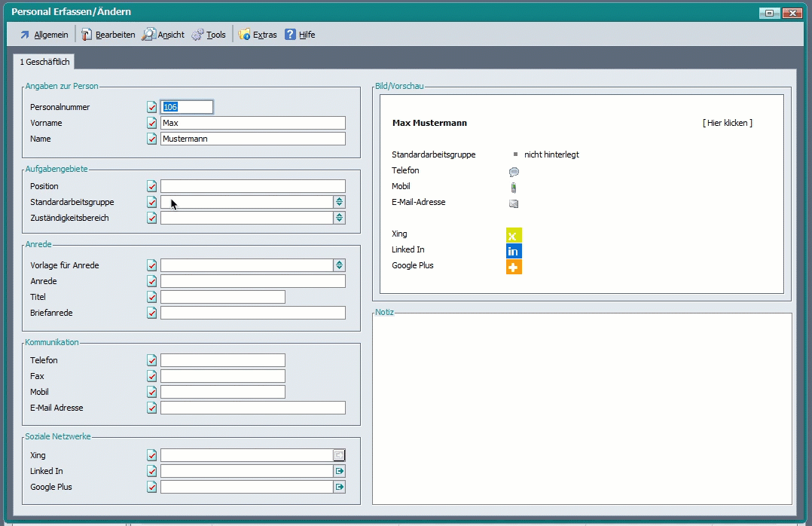The width and height of the screenshot is (812, 526).
Task: Click the Mobil phone icon in preview
Action: 514,188
